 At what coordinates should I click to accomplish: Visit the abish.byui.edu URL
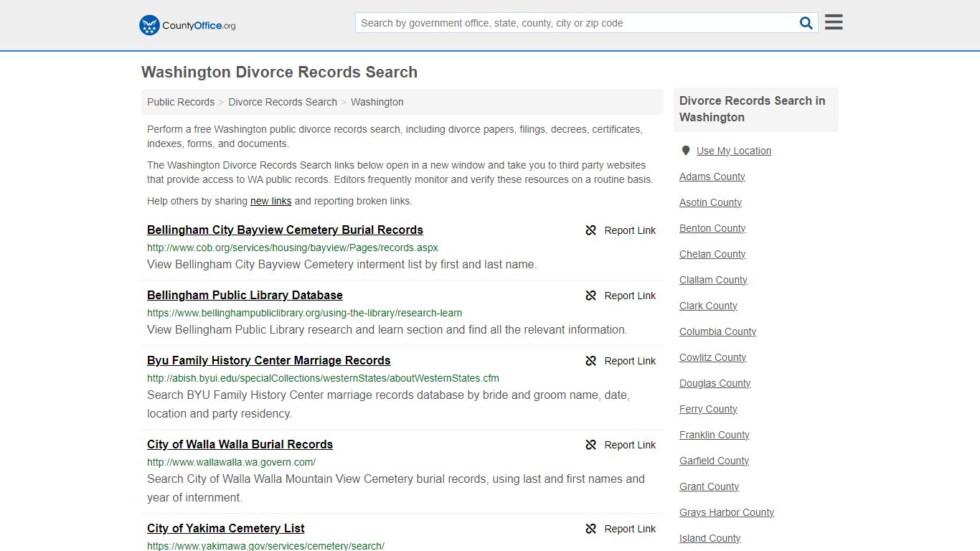click(x=323, y=378)
